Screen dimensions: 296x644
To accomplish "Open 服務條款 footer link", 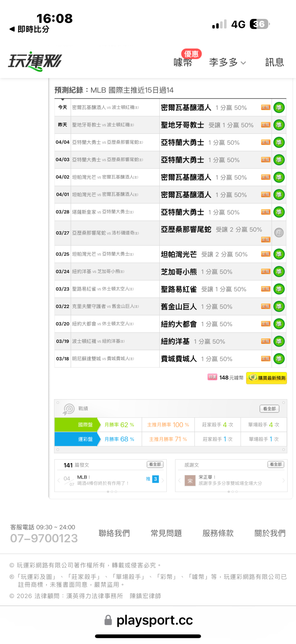I will pyautogui.click(x=218, y=533).
